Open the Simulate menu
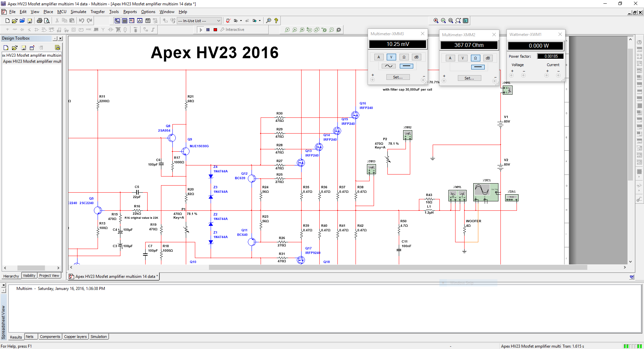Screen dimensions: 644x349 coord(78,12)
